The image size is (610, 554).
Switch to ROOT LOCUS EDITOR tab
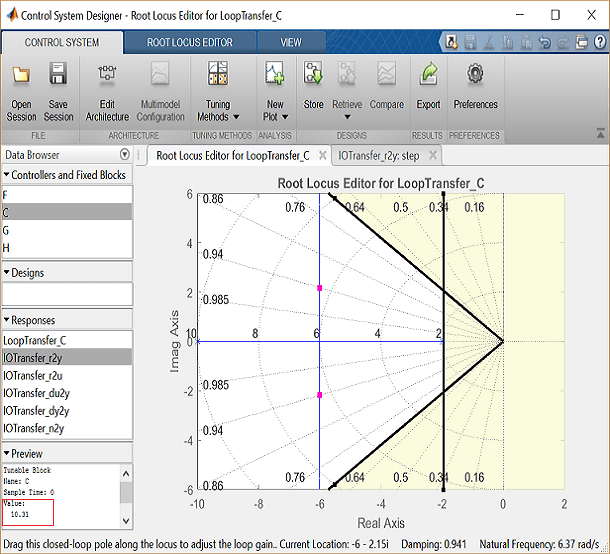coord(190,42)
